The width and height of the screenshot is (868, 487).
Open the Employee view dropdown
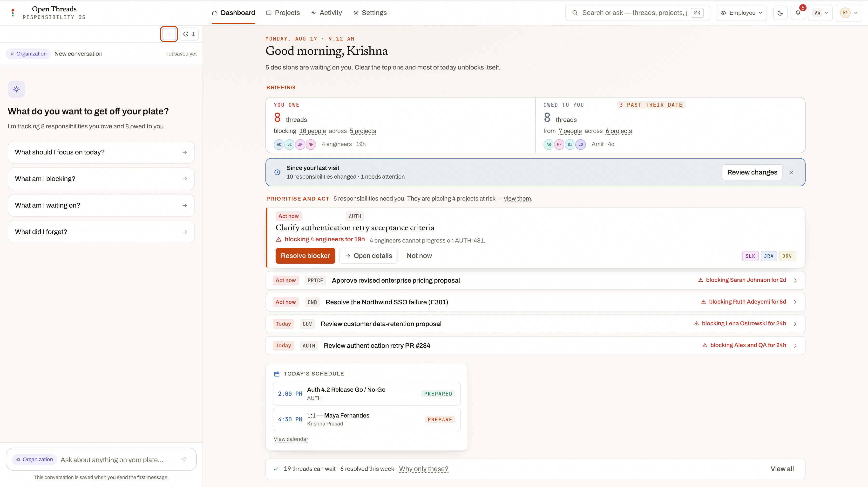click(741, 13)
